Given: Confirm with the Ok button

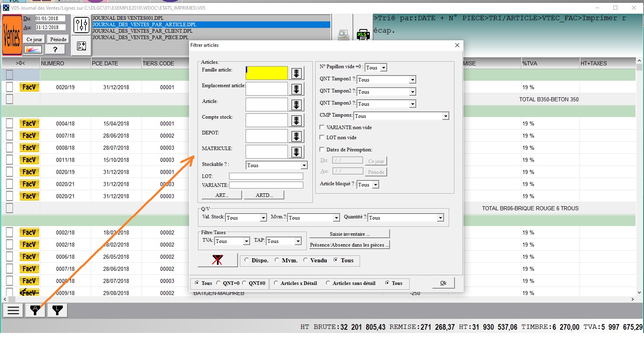Looking at the screenshot, I should [443, 283].
